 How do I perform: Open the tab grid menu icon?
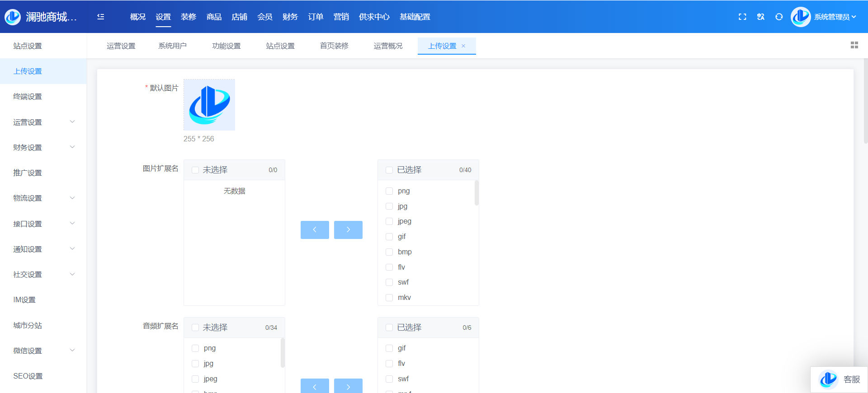point(854,45)
